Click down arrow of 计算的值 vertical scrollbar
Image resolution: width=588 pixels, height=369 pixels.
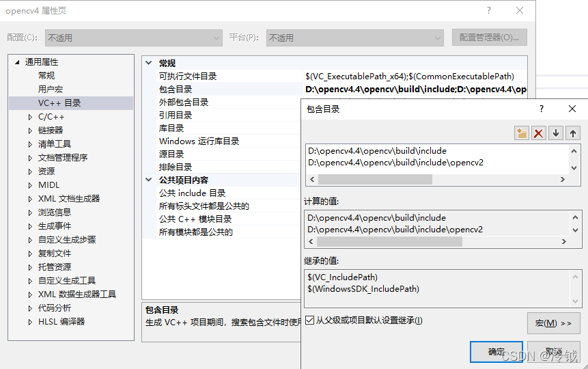pyautogui.click(x=575, y=230)
